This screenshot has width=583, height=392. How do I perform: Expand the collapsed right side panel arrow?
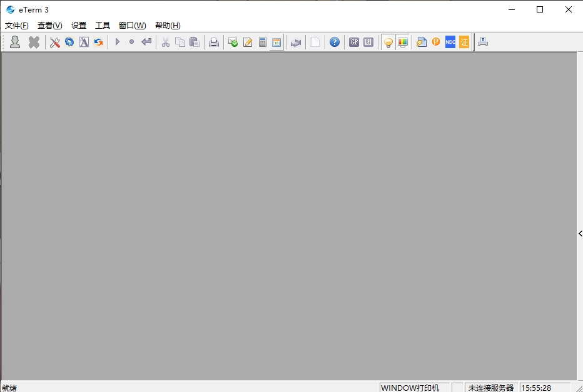pyautogui.click(x=580, y=233)
